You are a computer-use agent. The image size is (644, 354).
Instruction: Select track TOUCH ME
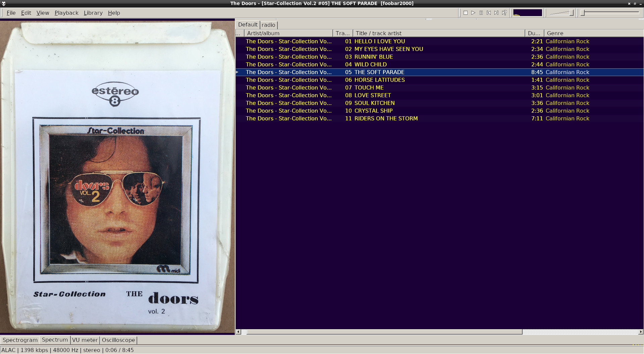(439, 87)
